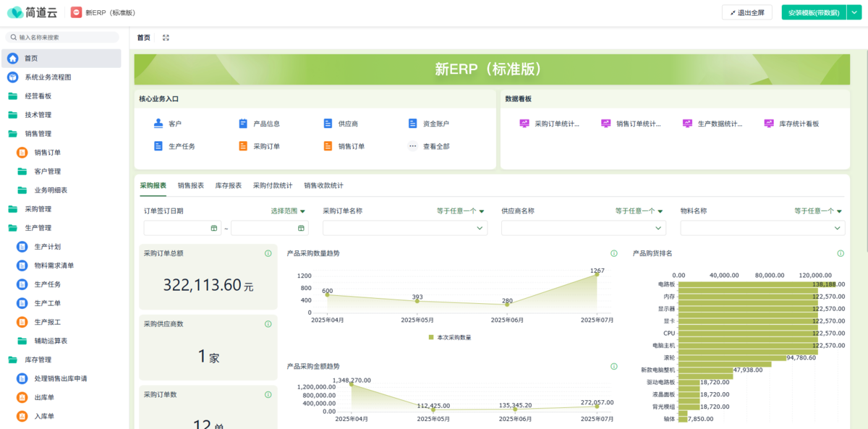Click info icon on 采购订单总额 card
The height and width of the screenshot is (429, 868).
pyautogui.click(x=268, y=253)
